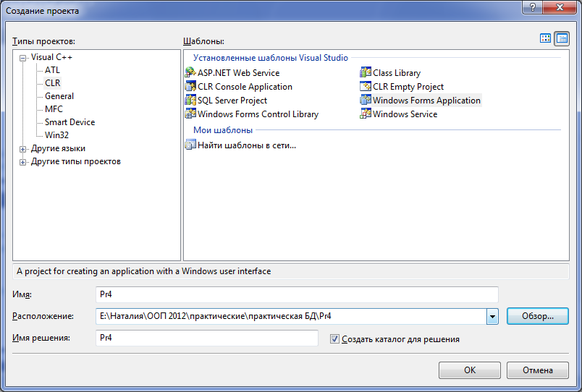Pick the SQL Server Project template icon
This screenshot has width=582, height=392.
[190, 100]
